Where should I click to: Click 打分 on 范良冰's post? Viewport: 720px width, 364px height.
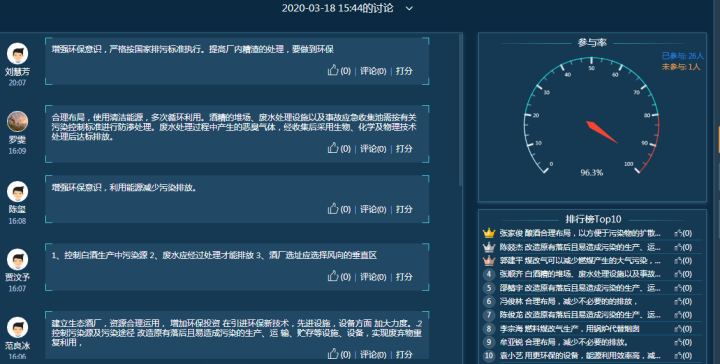point(404,354)
